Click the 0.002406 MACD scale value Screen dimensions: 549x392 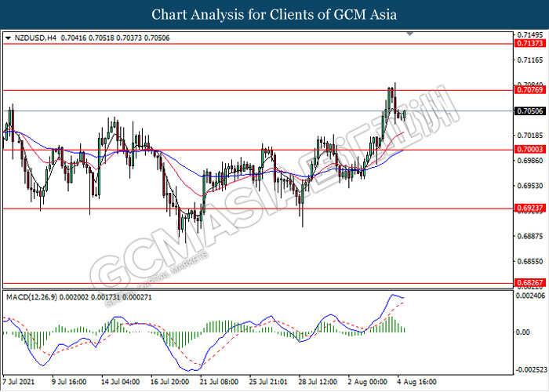531,296
